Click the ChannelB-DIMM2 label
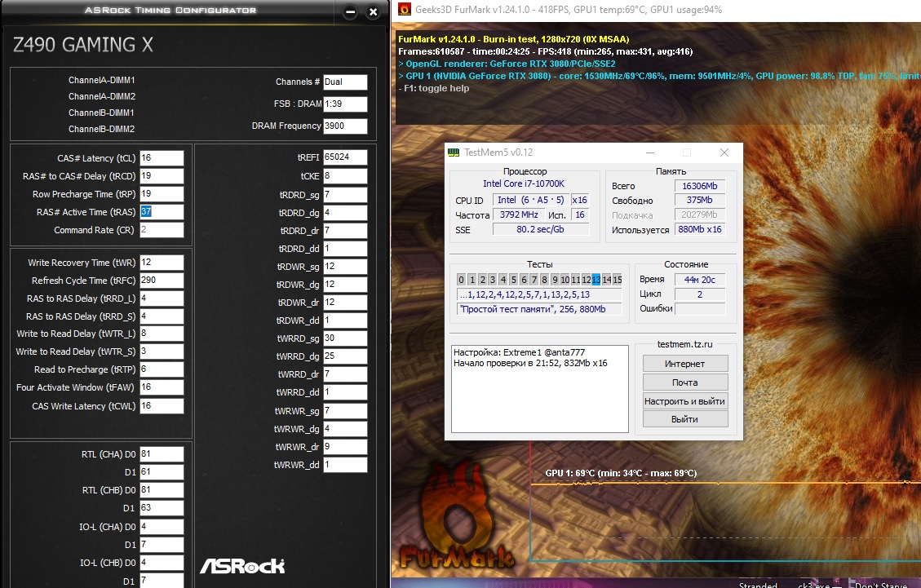Image resolution: width=921 pixels, height=588 pixels. pyautogui.click(x=102, y=129)
